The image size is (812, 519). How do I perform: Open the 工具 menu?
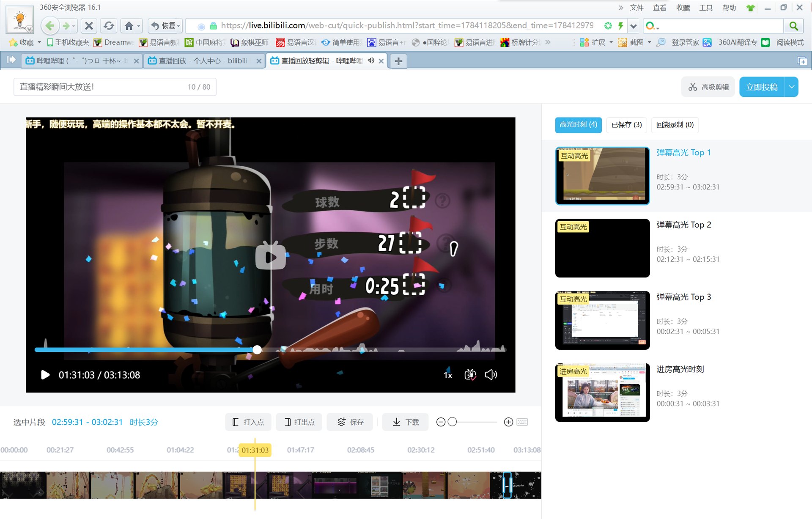[705, 8]
